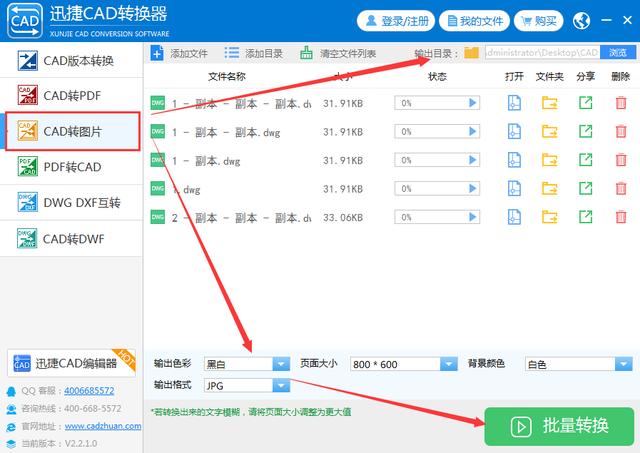Switch to CAD转DWF conversion
This screenshot has width=640, height=453.
tap(71, 239)
